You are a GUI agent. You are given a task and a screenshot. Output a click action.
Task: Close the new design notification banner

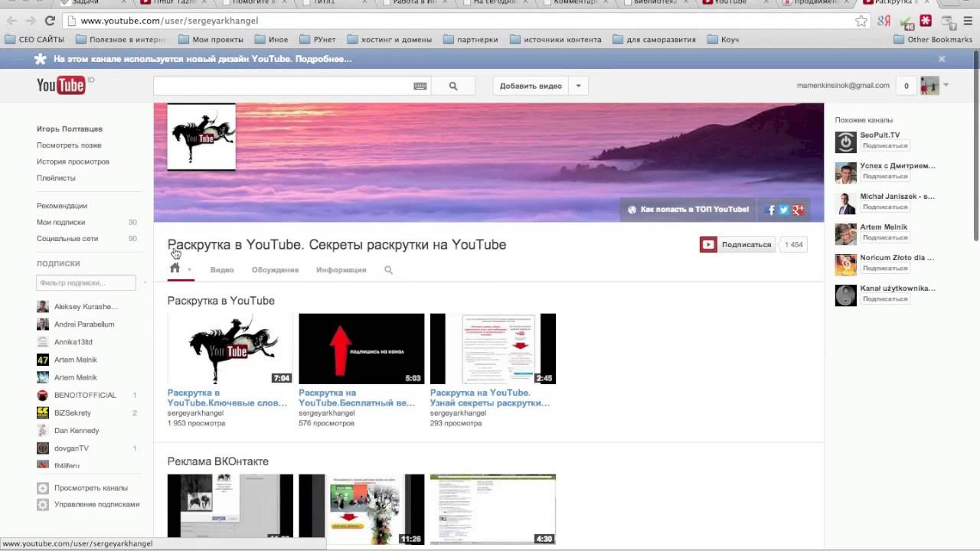942,59
